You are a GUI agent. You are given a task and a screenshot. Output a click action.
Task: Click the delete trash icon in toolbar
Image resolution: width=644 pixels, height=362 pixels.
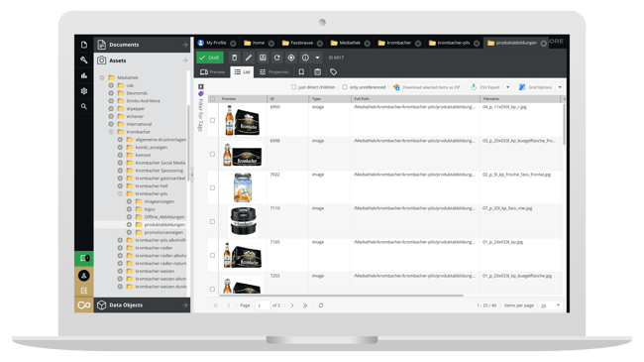click(x=234, y=58)
